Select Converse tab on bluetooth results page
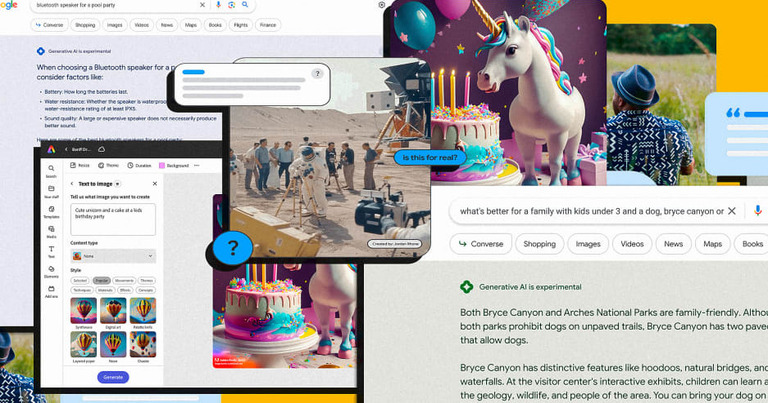Viewport: 768px width, 403px height. (48, 25)
